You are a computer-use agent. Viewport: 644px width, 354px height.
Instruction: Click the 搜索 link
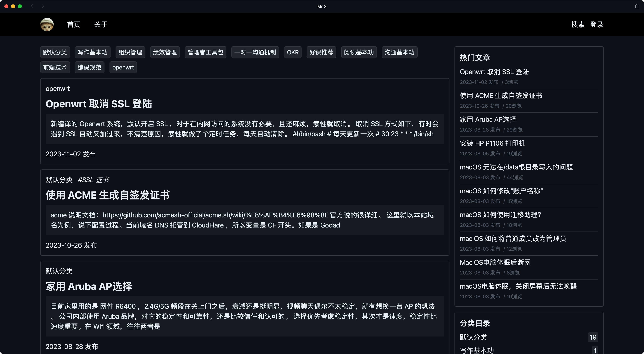pyautogui.click(x=578, y=24)
